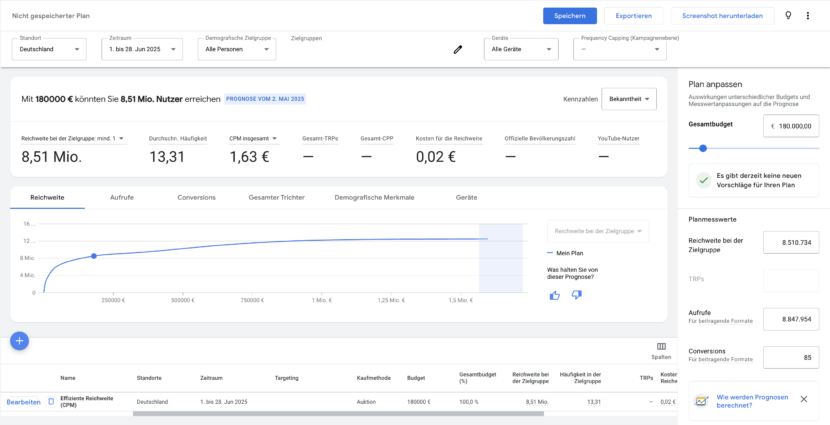The height and width of the screenshot is (425, 830).
Task: Click the Conversions value field 85
Action: [x=791, y=357]
